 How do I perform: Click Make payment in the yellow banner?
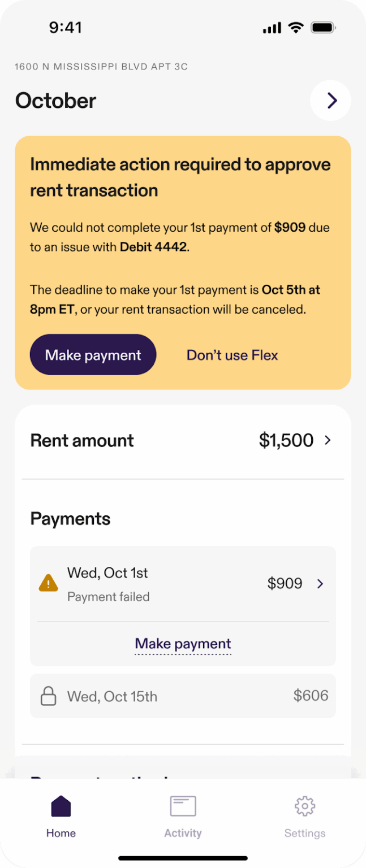(x=92, y=354)
